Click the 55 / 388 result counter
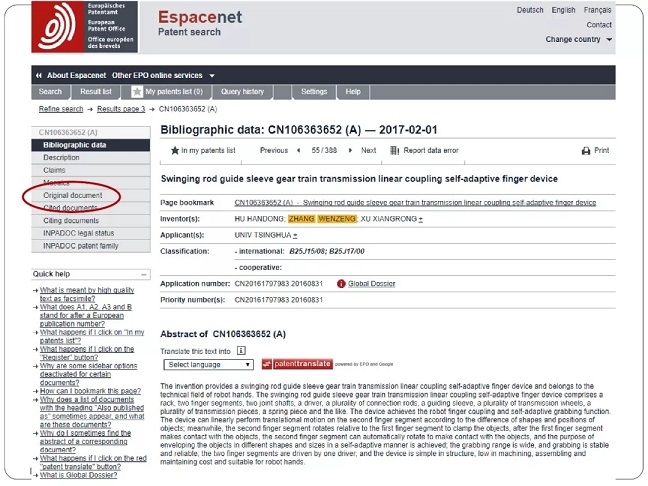The image size is (648, 486). (324, 150)
